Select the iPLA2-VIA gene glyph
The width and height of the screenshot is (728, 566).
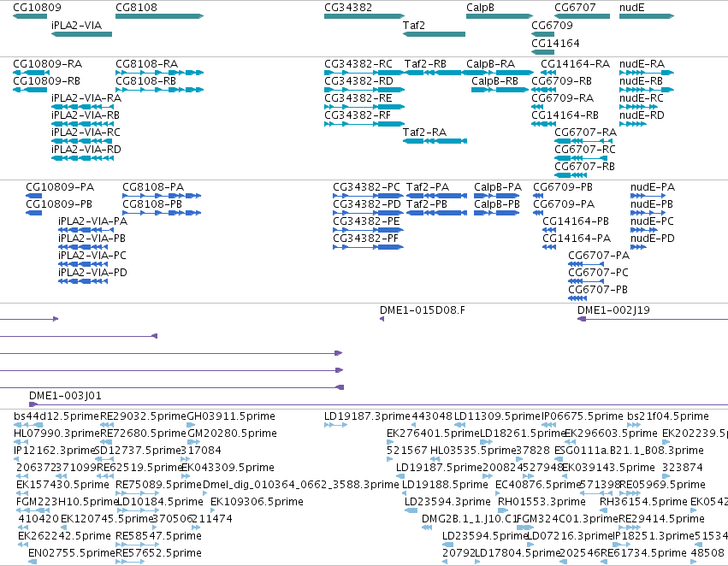(82, 34)
